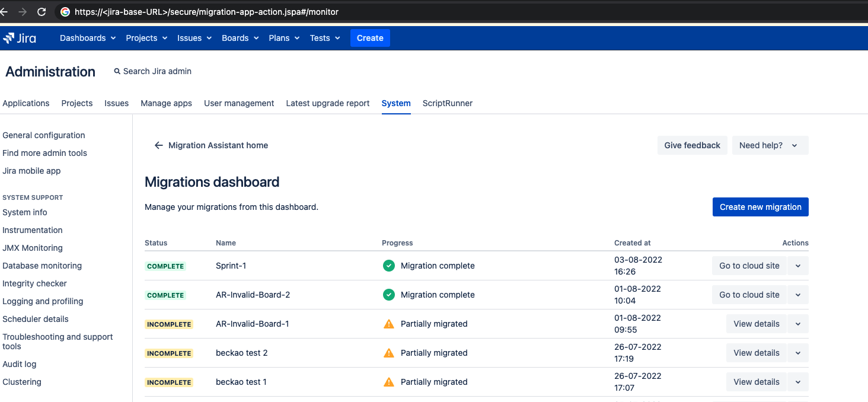This screenshot has width=868, height=402.
Task: Click the warning icon for AR-Invalid-Board-1
Action: pos(389,324)
